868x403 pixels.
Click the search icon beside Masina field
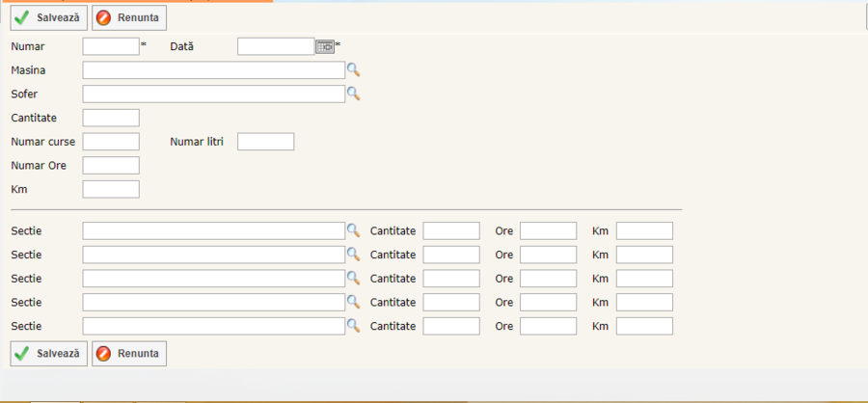(353, 69)
